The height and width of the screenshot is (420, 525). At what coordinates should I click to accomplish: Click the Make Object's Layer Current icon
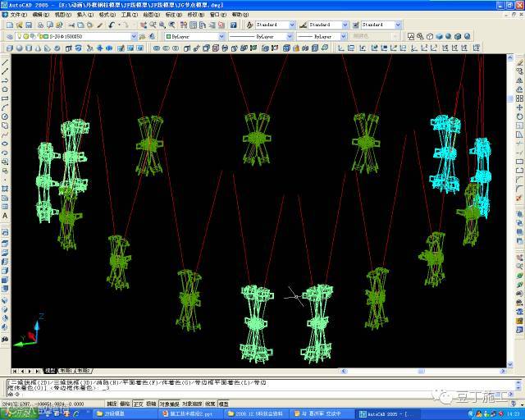click(x=142, y=37)
